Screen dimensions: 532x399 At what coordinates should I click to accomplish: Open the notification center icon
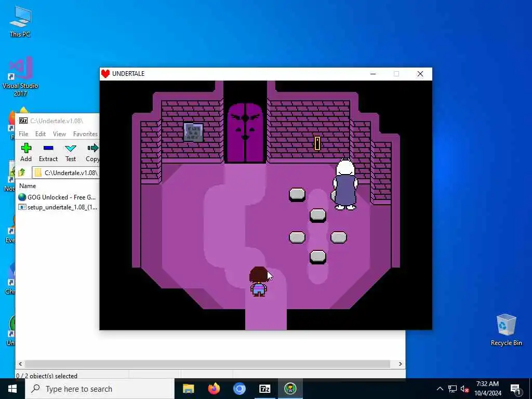click(x=515, y=389)
